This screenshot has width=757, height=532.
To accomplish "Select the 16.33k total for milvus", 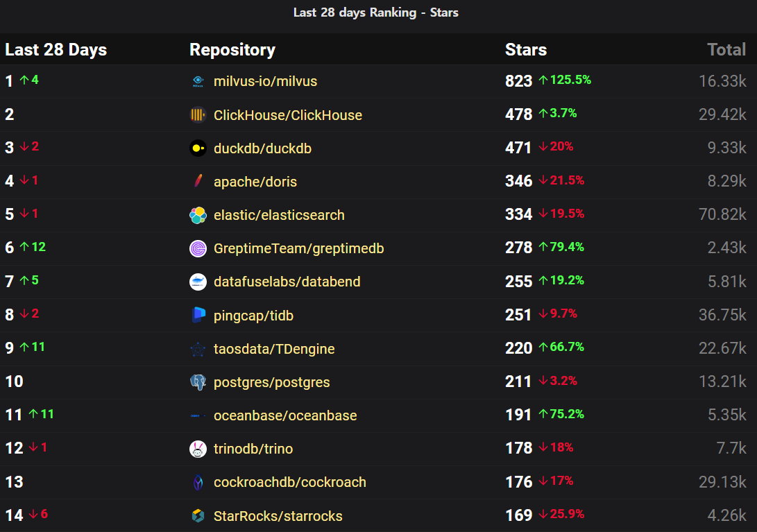I will [x=722, y=81].
